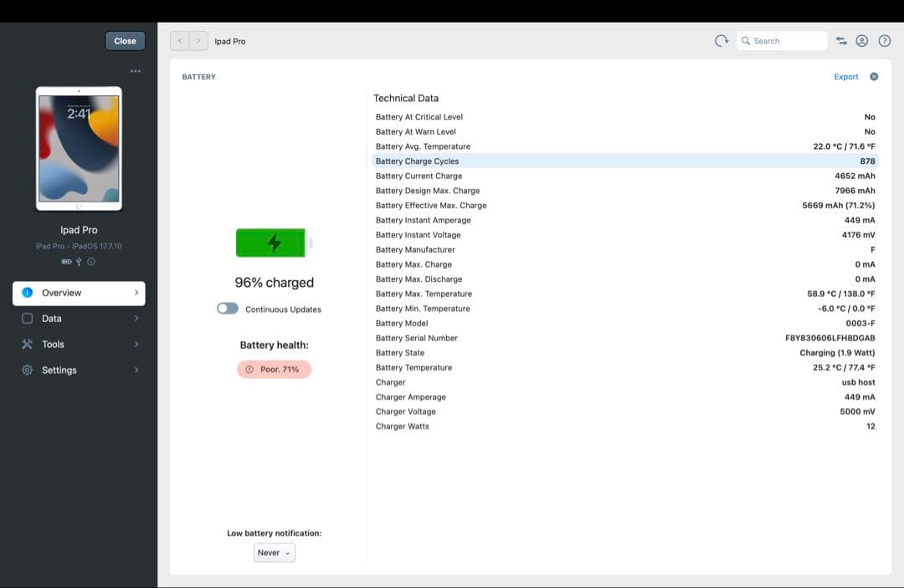This screenshot has height=588, width=904.
Task: Click the device info icon under iPad Pro
Action: click(91, 262)
